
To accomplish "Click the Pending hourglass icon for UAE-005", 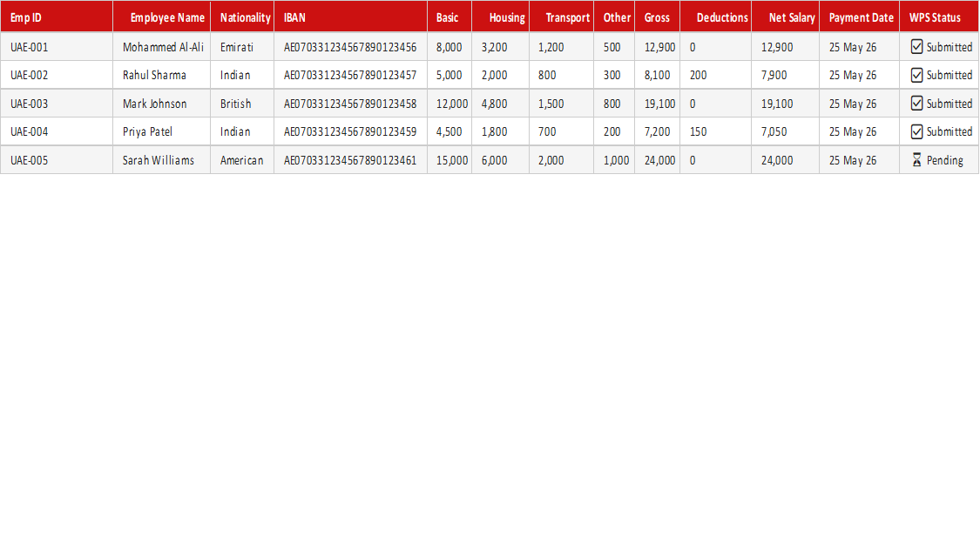I will [916, 160].
